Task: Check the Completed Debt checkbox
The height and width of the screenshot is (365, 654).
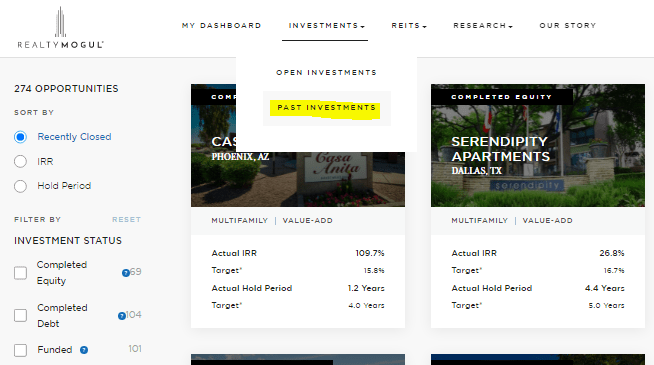Action: pos(20,315)
